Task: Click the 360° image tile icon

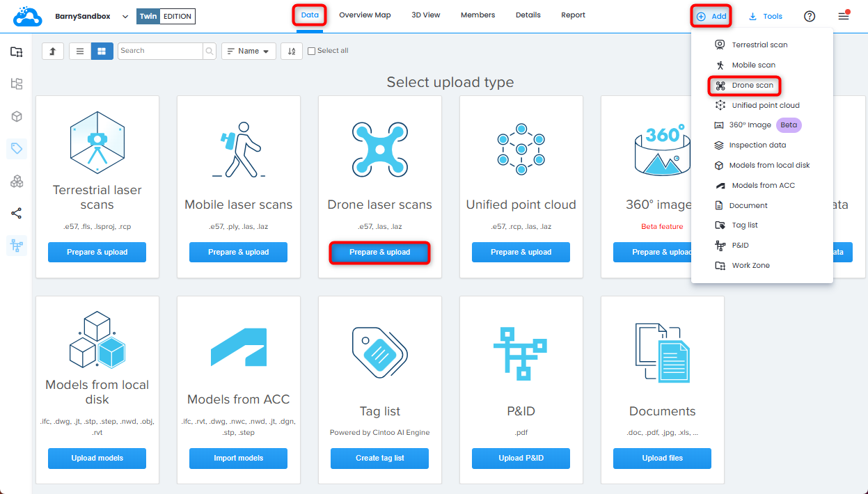Action: point(661,150)
